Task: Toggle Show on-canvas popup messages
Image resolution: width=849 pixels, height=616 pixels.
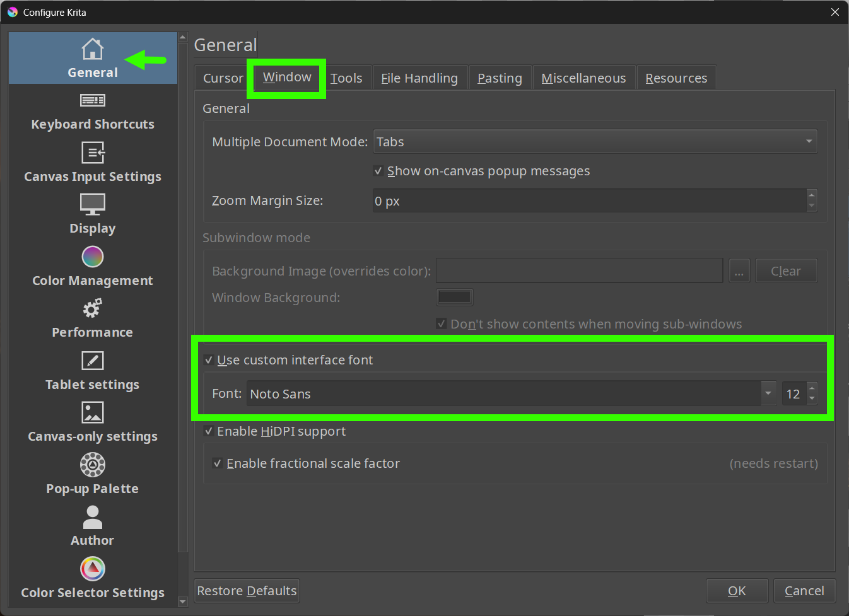Action: click(x=378, y=170)
